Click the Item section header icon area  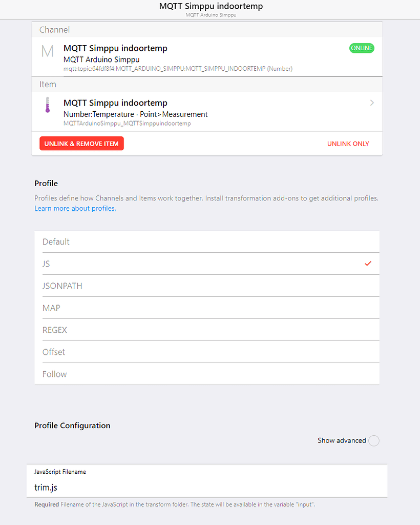click(x=48, y=84)
